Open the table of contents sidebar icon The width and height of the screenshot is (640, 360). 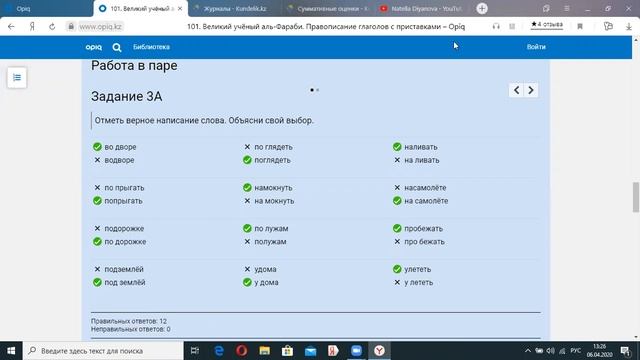coord(17,78)
